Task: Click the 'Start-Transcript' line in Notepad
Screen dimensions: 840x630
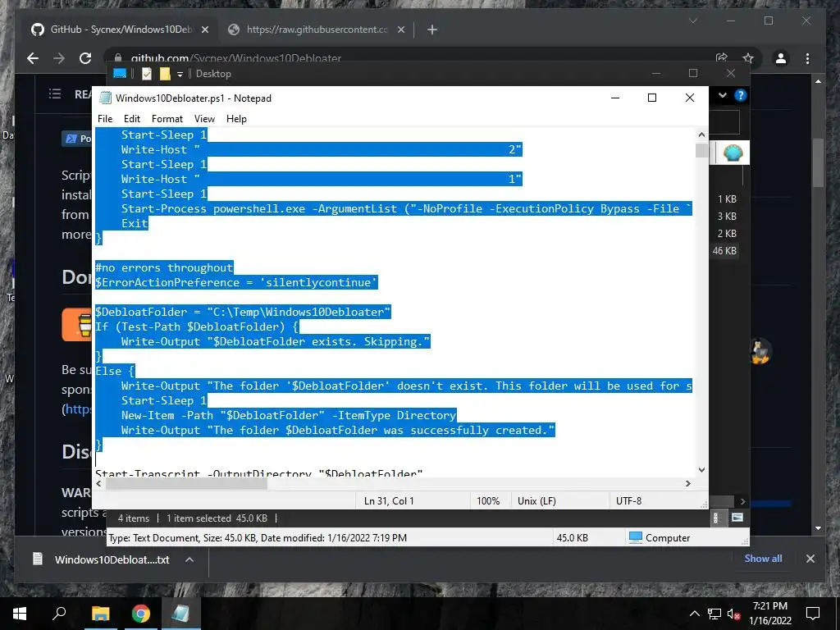Action: [258, 473]
